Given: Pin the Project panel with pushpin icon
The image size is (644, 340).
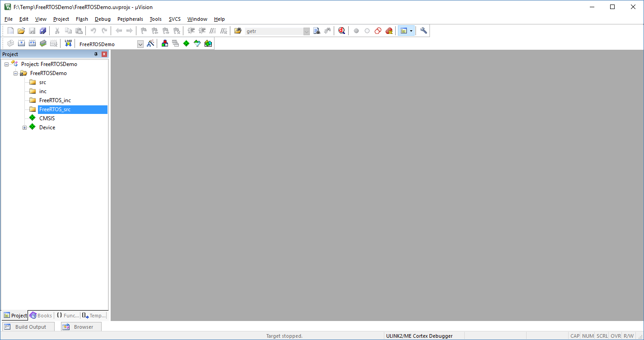Looking at the screenshot, I should click(x=96, y=54).
